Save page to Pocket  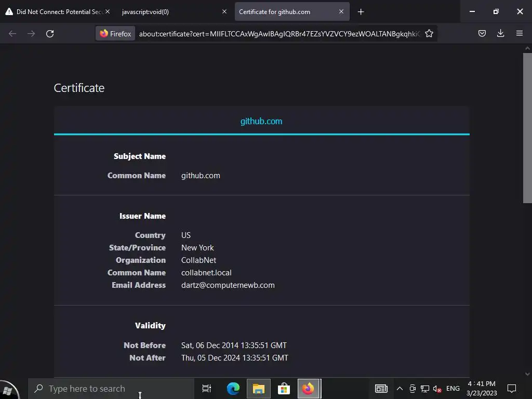pos(482,34)
